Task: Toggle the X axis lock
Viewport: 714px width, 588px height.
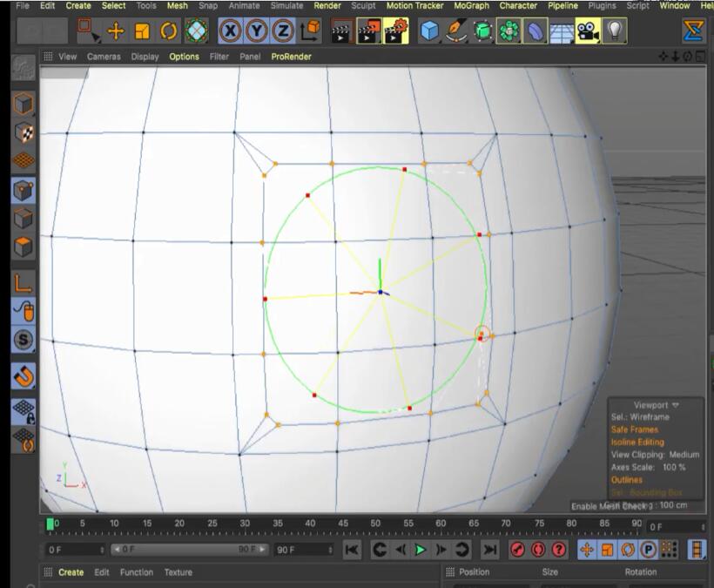Action: tap(230, 31)
